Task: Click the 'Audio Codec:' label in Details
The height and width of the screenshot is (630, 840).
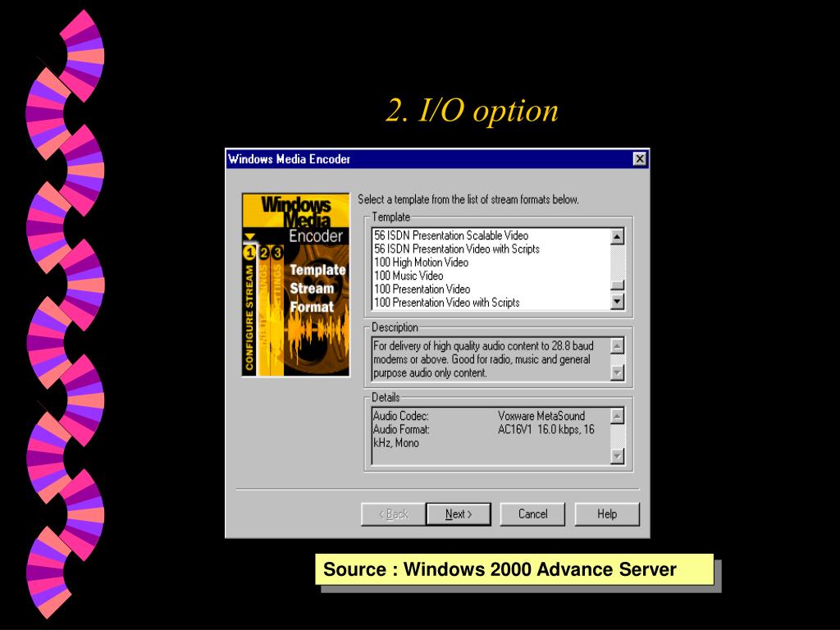Action: pos(400,416)
